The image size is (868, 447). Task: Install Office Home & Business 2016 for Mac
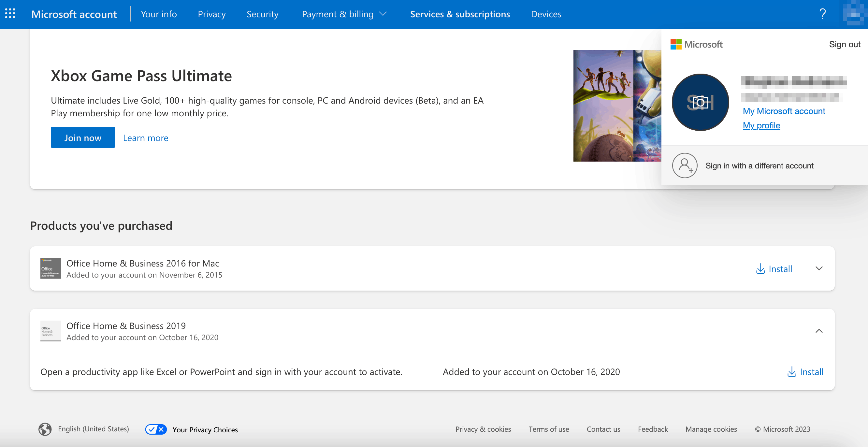coord(774,269)
